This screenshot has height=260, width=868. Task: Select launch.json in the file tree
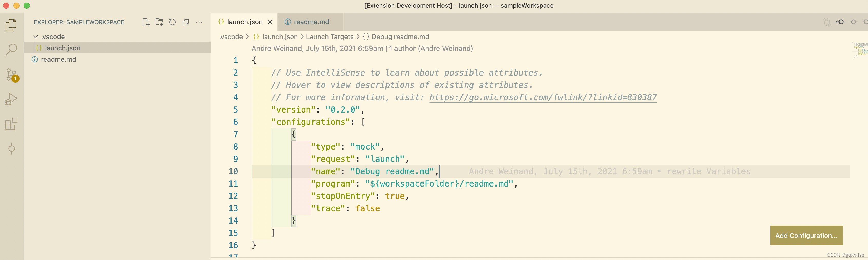click(x=117, y=48)
